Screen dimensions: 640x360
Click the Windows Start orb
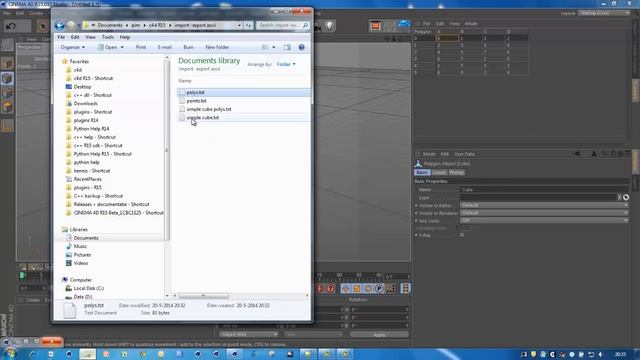click(x=9, y=353)
